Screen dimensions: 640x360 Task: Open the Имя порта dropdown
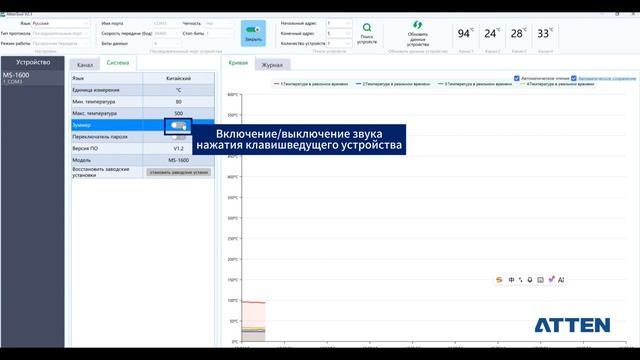tap(166, 24)
